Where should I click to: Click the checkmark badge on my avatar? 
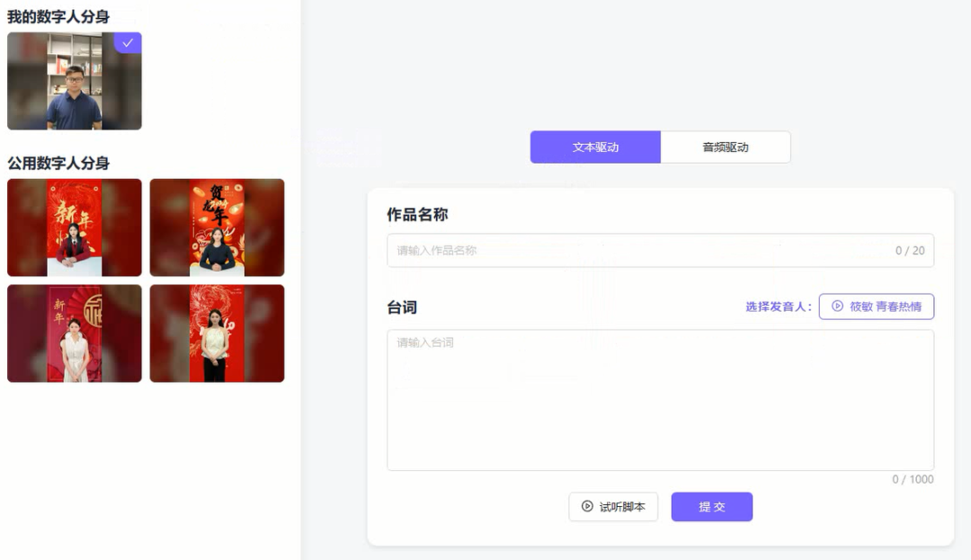pos(128,42)
